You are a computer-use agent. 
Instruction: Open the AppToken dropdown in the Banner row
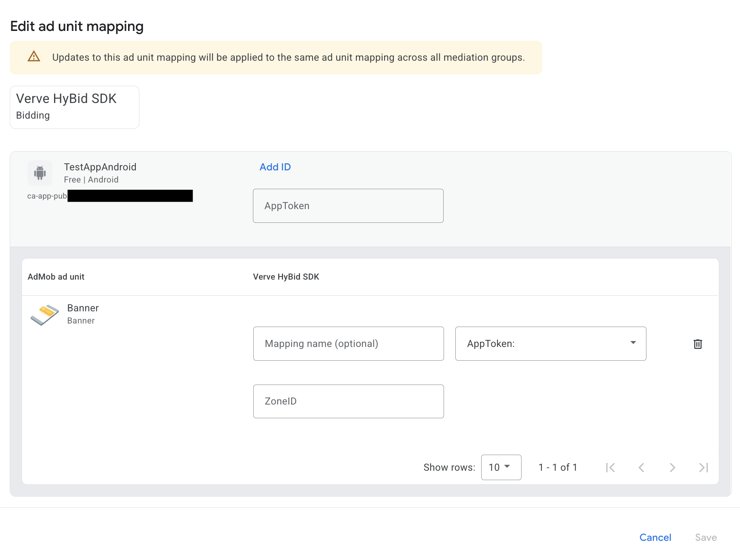tap(550, 343)
